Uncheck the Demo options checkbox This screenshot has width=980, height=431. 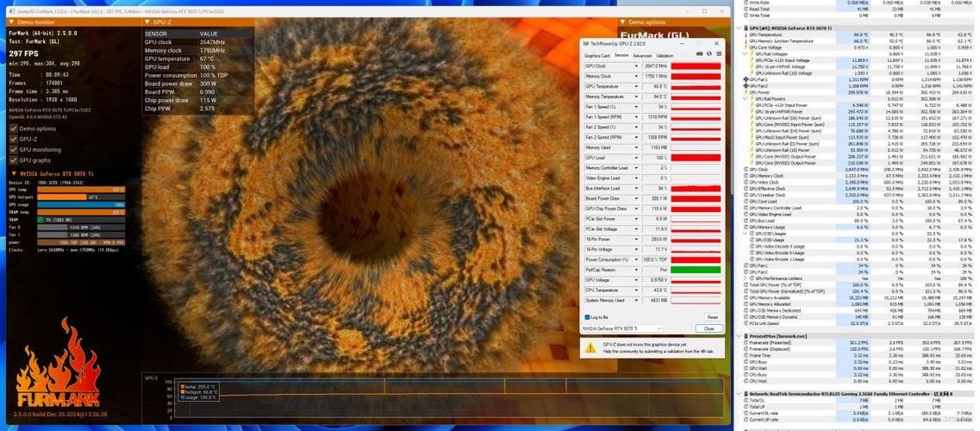click(x=13, y=128)
